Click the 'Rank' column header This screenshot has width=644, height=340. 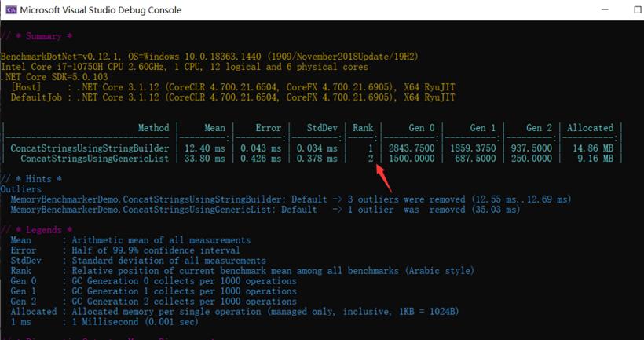(x=363, y=128)
